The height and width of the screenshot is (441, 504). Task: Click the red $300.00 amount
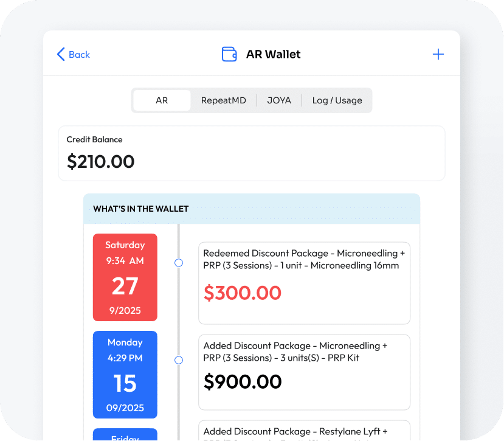point(243,293)
